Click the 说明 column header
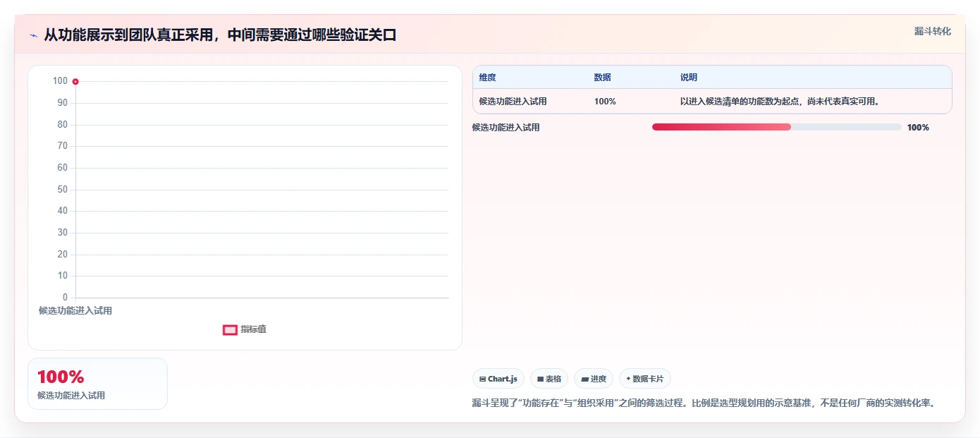 (x=689, y=78)
